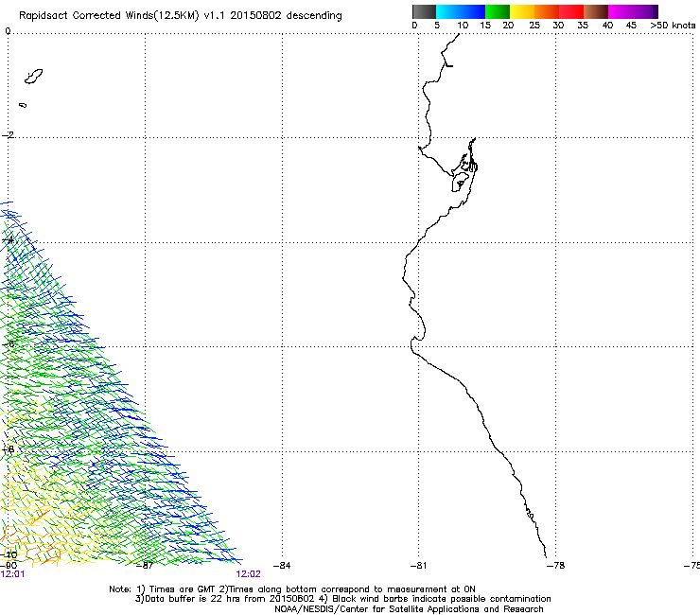Screen dimensions: 700x615
Task: Click the '-2' latitude axis label
Action: point(8,135)
